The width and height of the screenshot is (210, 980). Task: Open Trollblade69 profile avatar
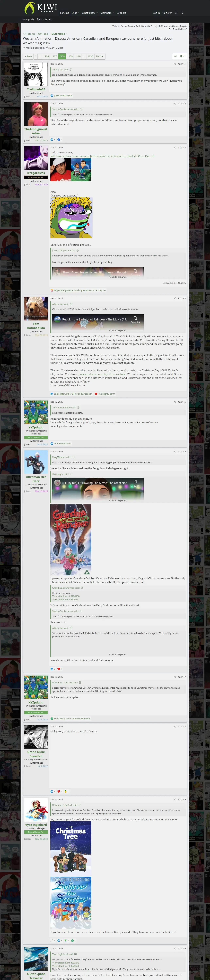pos(36,74)
